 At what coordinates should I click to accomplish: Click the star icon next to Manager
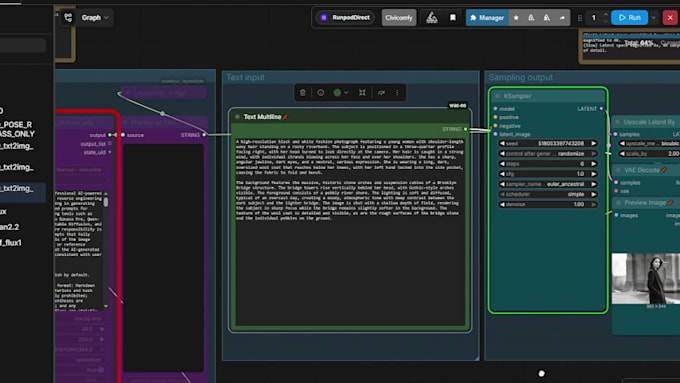tap(516, 18)
